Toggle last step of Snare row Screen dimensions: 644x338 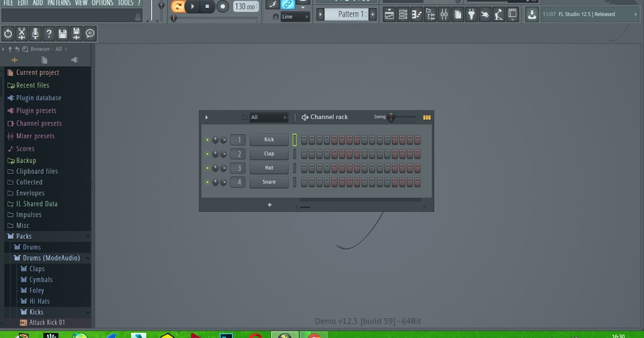417,182
